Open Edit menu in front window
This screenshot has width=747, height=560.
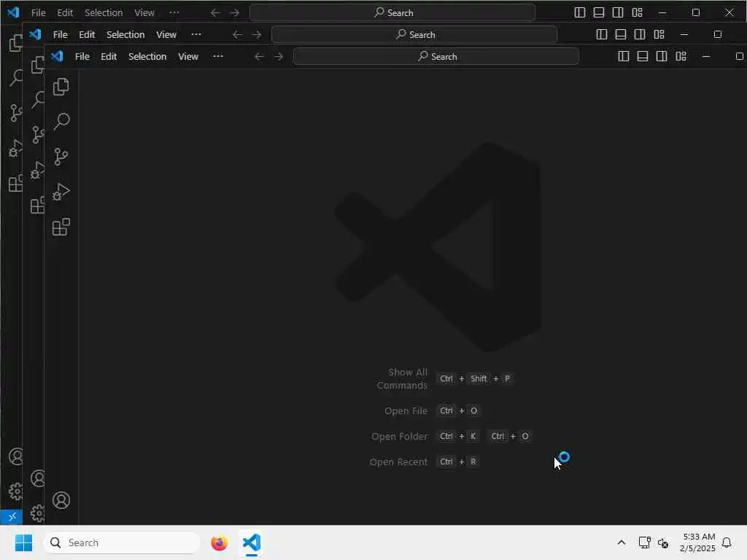tap(109, 56)
